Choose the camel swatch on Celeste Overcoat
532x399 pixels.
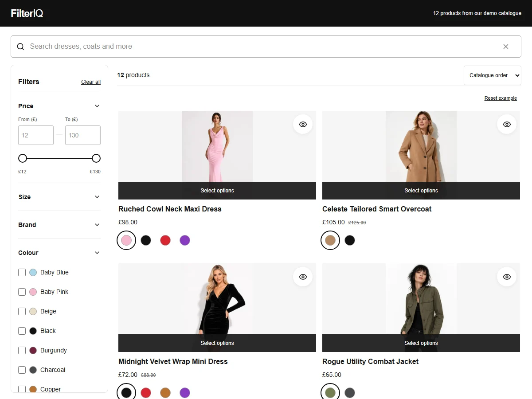(330, 240)
